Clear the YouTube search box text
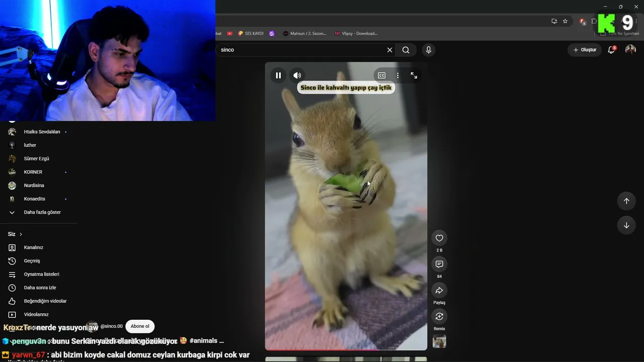This screenshot has width=644, height=362. click(389, 50)
